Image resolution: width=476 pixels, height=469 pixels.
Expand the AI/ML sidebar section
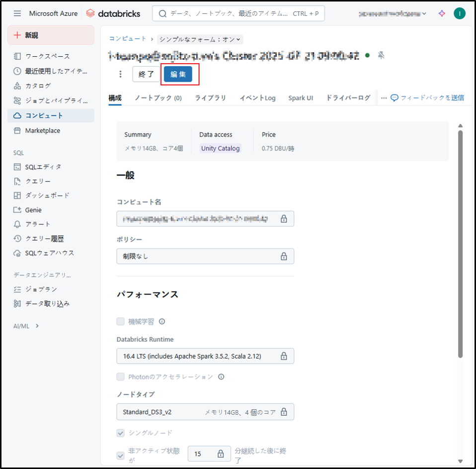[x=26, y=326]
